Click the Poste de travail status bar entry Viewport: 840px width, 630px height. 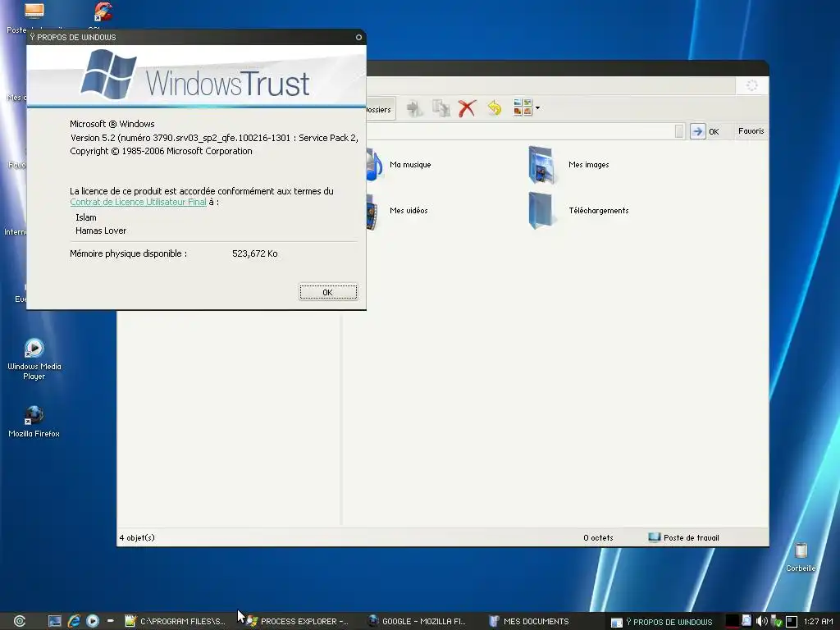click(x=683, y=537)
